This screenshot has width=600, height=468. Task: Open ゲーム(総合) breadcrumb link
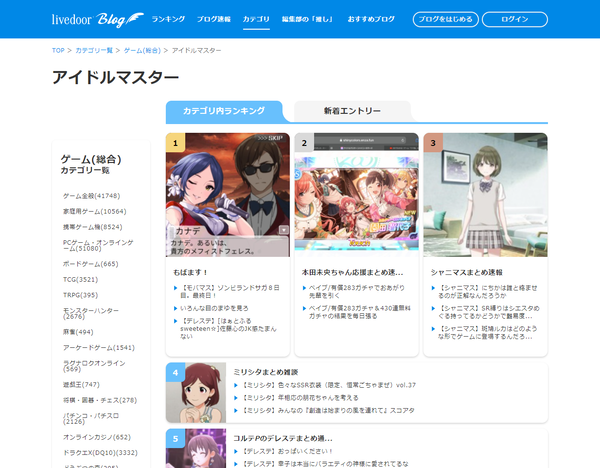(x=142, y=51)
